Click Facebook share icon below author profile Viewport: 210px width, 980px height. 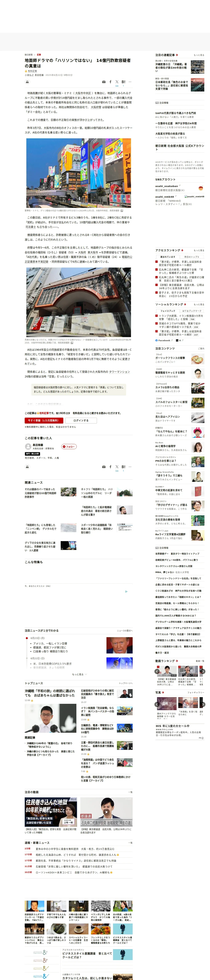coord(111,466)
